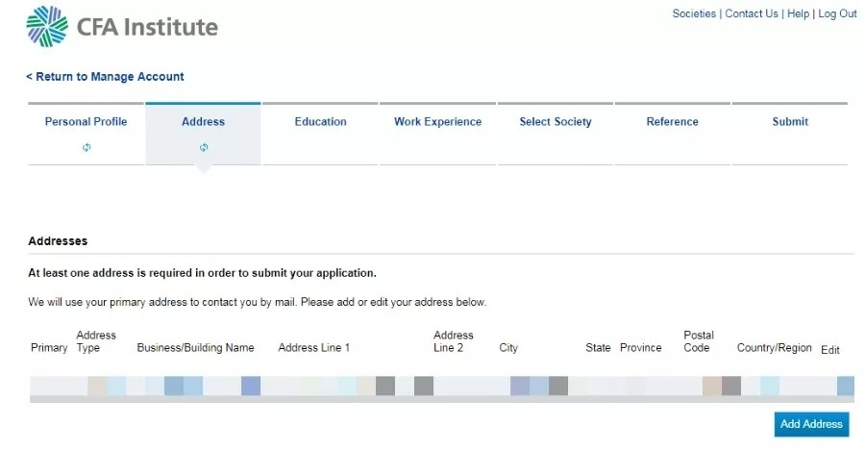The height and width of the screenshot is (449, 866).
Task: Open the Societies link in header
Action: coord(694,14)
